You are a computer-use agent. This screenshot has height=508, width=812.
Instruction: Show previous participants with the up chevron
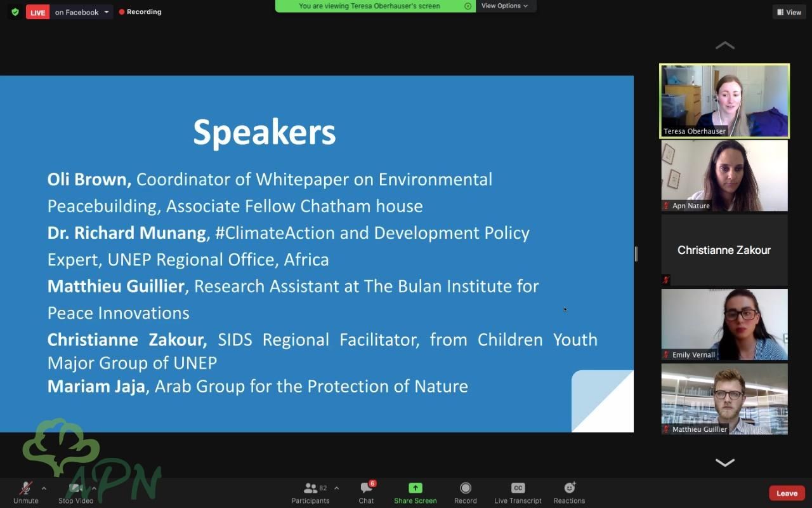(x=724, y=46)
